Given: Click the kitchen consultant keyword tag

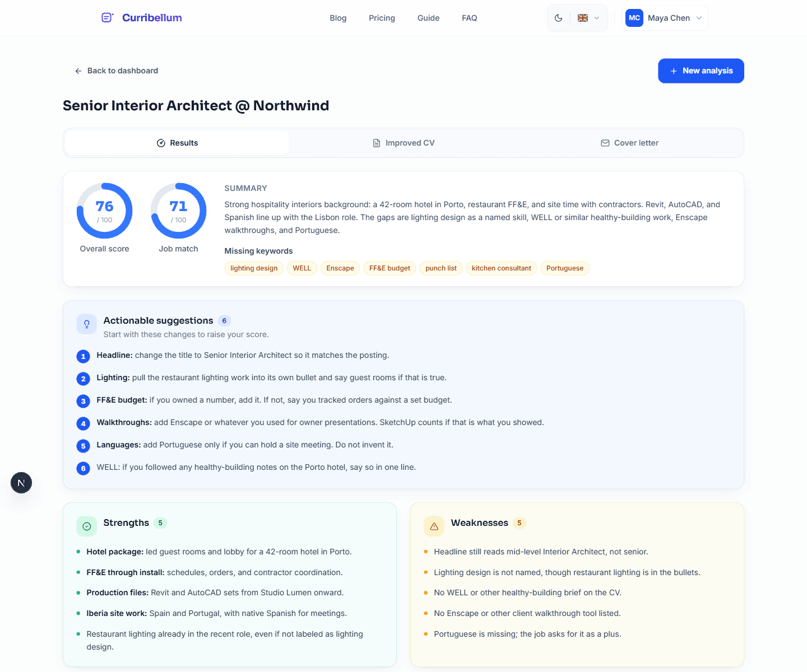Looking at the screenshot, I should (x=501, y=268).
